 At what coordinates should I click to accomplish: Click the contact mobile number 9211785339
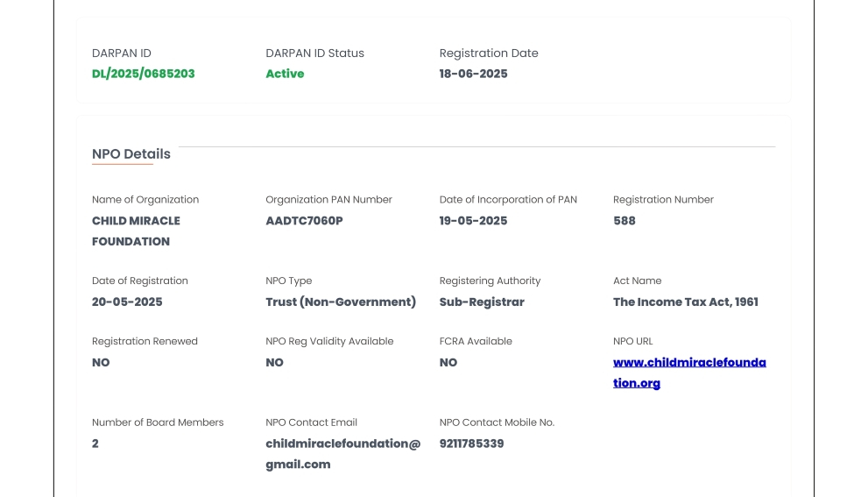(x=471, y=444)
